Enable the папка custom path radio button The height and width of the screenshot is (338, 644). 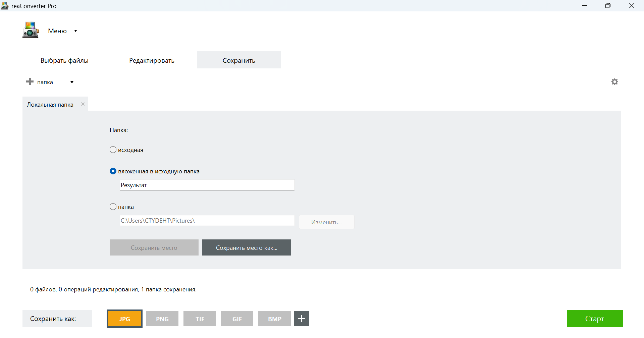[113, 207]
